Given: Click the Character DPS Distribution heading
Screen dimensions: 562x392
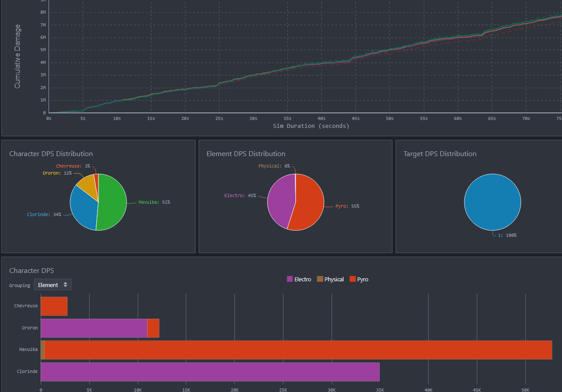Looking at the screenshot, I should pos(51,154).
